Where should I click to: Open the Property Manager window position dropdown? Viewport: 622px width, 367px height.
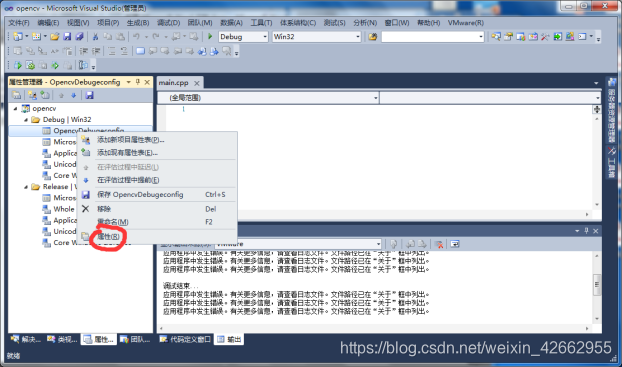[x=129, y=82]
